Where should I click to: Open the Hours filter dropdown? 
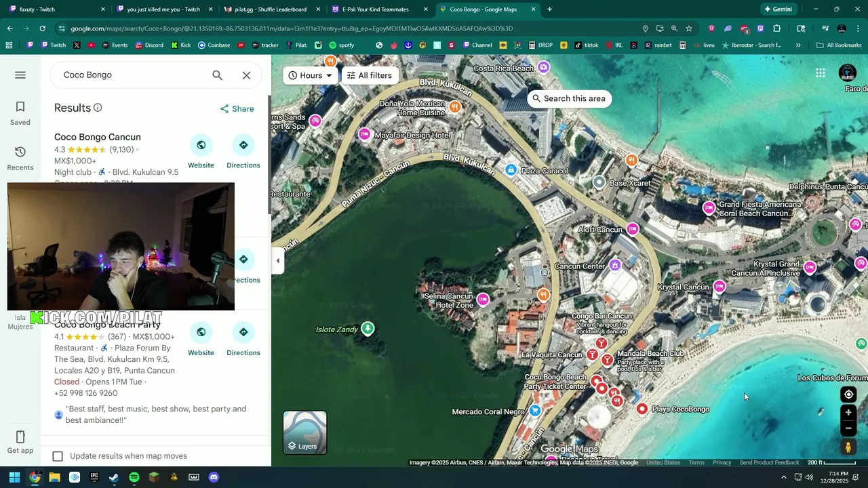coord(311,75)
